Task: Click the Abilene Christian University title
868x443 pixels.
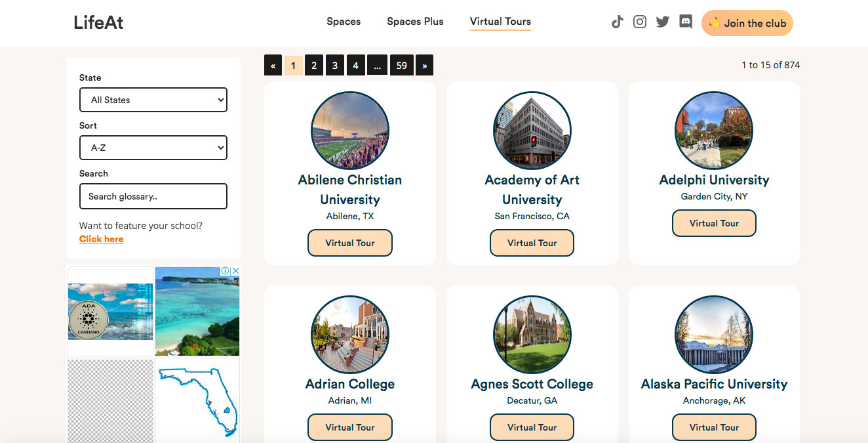Action: pyautogui.click(x=350, y=190)
